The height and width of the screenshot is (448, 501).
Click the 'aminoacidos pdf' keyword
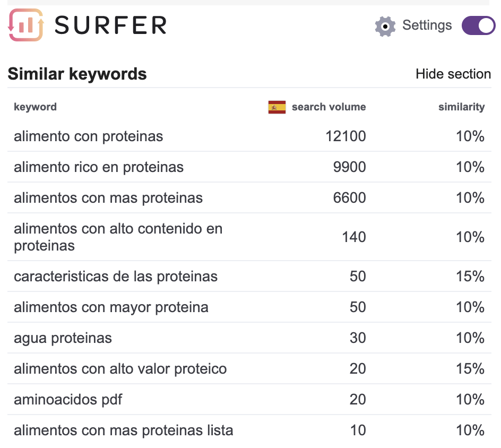68,400
